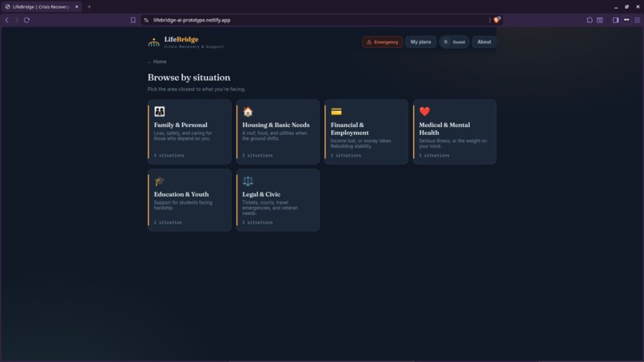
Task: Open the extensions puzzle icon
Action: pyautogui.click(x=590, y=20)
